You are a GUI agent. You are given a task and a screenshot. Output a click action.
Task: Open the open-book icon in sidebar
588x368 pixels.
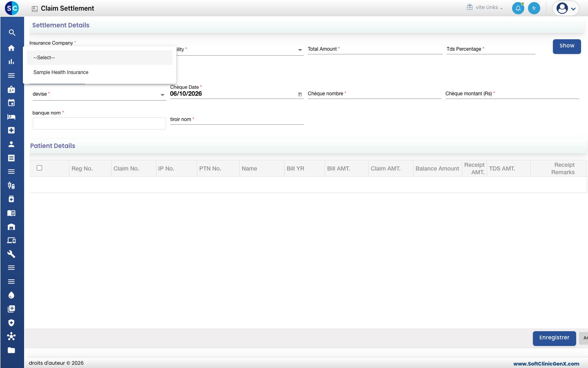click(x=11, y=213)
